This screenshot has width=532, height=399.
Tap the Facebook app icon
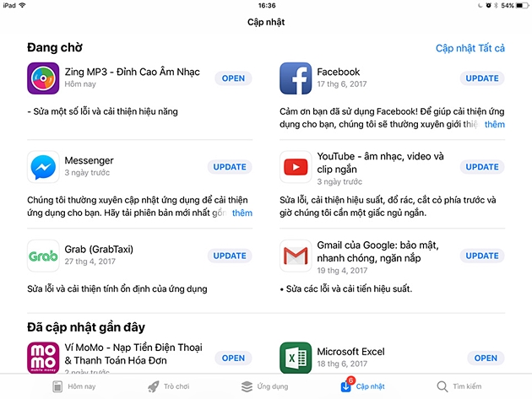coord(296,78)
